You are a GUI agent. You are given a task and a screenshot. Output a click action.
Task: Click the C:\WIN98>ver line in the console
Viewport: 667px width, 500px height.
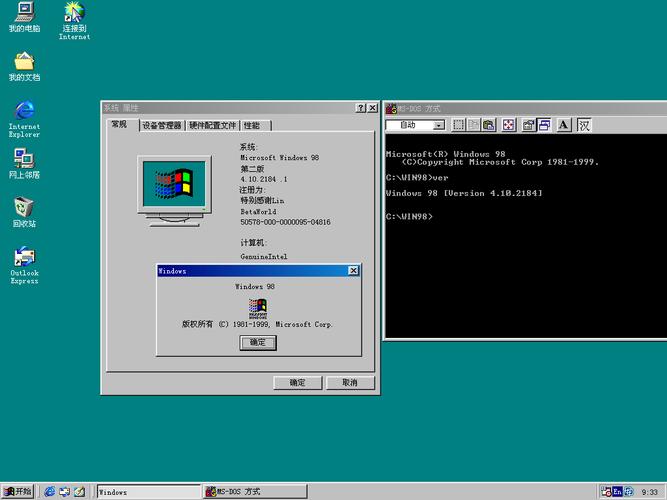417,177
